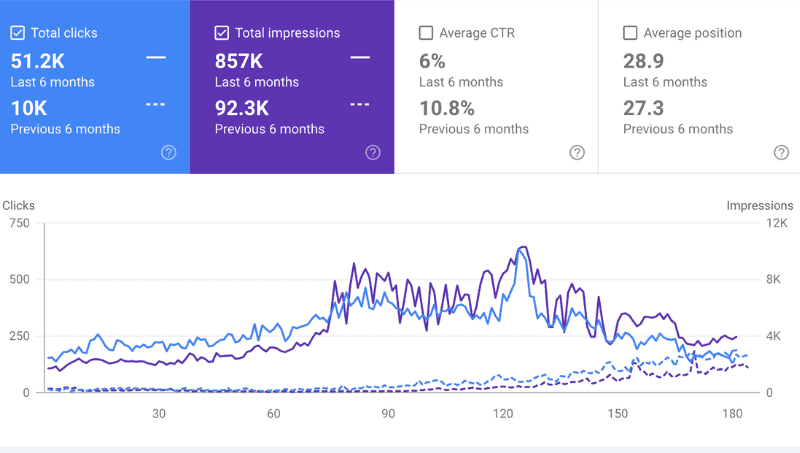Open help icon in Average position card
The image size is (800, 453).
pyautogui.click(x=781, y=153)
